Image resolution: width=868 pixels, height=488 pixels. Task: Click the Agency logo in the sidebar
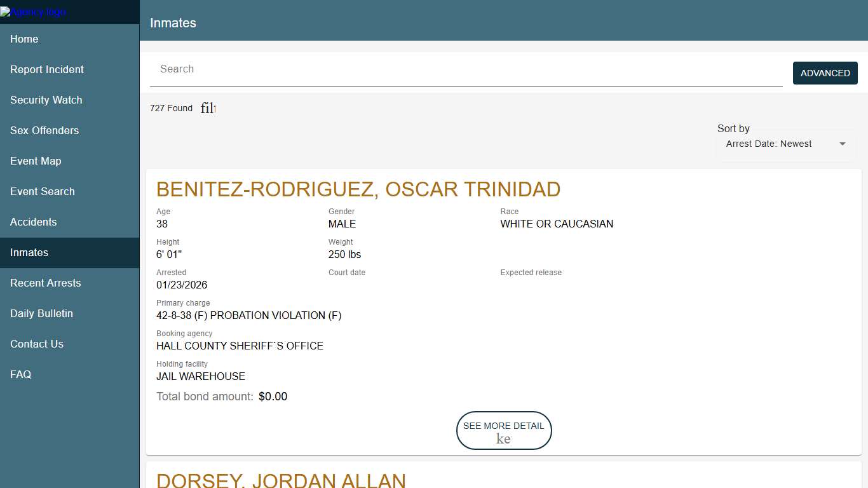pos(33,11)
